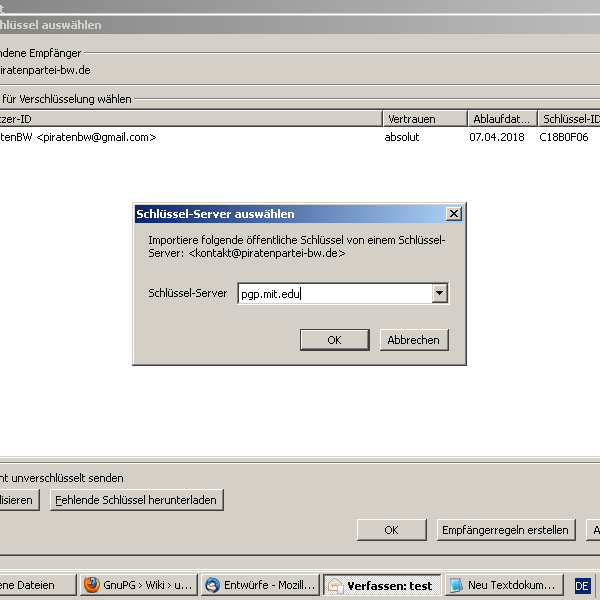The width and height of the screenshot is (600, 600).
Task: Sort by Vertrauen column header
Action: point(424,119)
